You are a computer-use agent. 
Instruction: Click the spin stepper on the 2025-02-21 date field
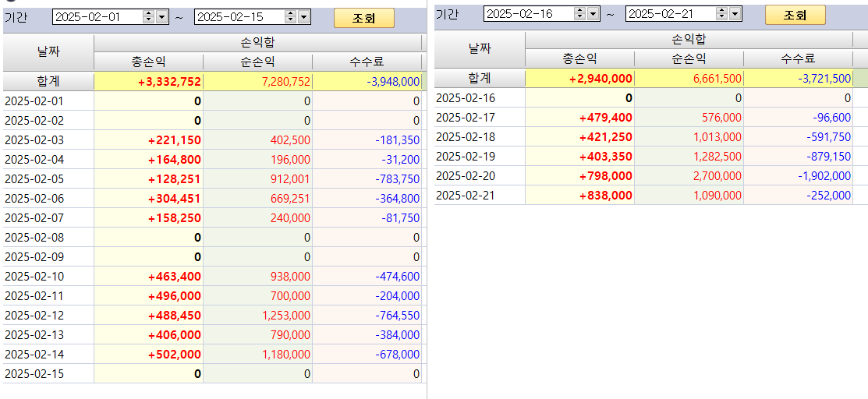(x=722, y=13)
